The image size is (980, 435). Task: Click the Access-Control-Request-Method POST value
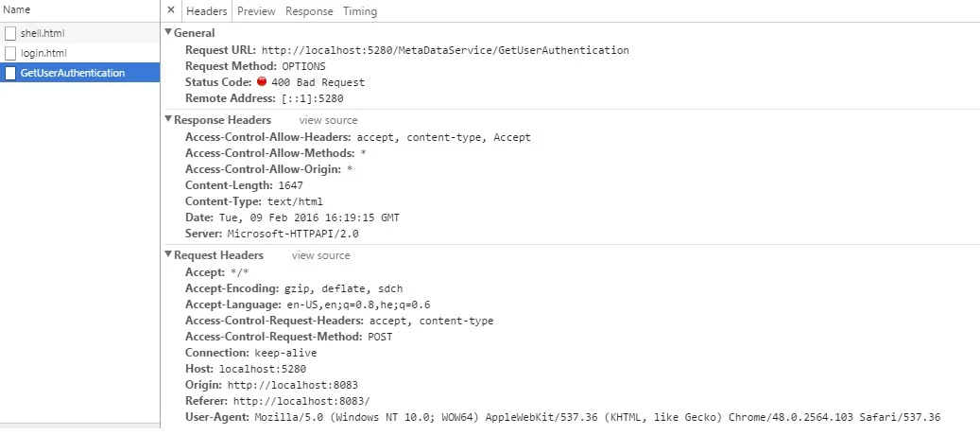pos(379,337)
